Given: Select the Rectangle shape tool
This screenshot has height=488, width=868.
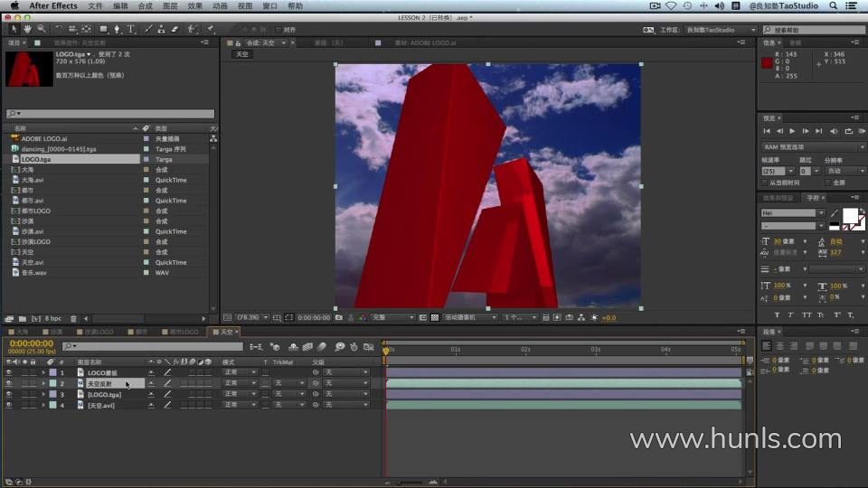Looking at the screenshot, I should (103, 29).
